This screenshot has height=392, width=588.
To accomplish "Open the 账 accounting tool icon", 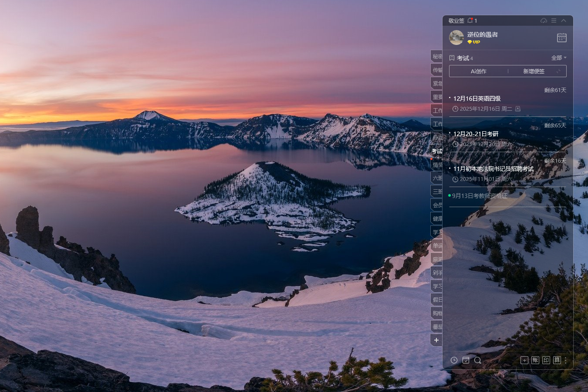I will (x=535, y=360).
